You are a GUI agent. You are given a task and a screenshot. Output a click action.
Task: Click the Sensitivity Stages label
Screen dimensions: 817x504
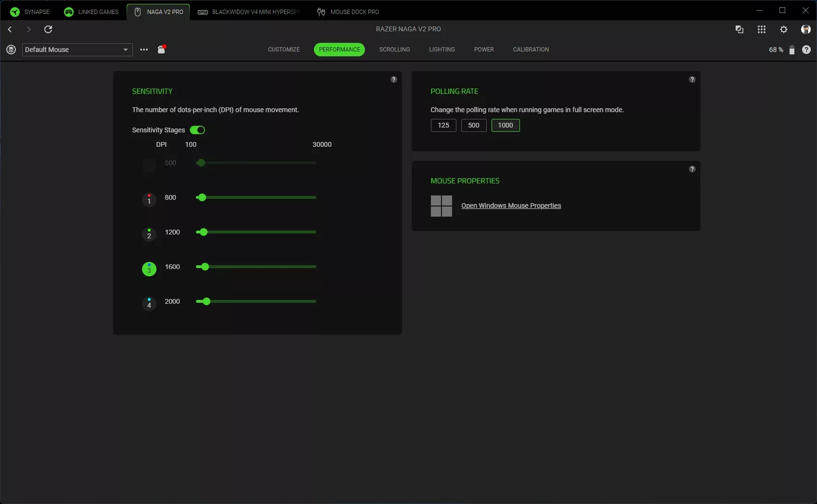(x=158, y=130)
